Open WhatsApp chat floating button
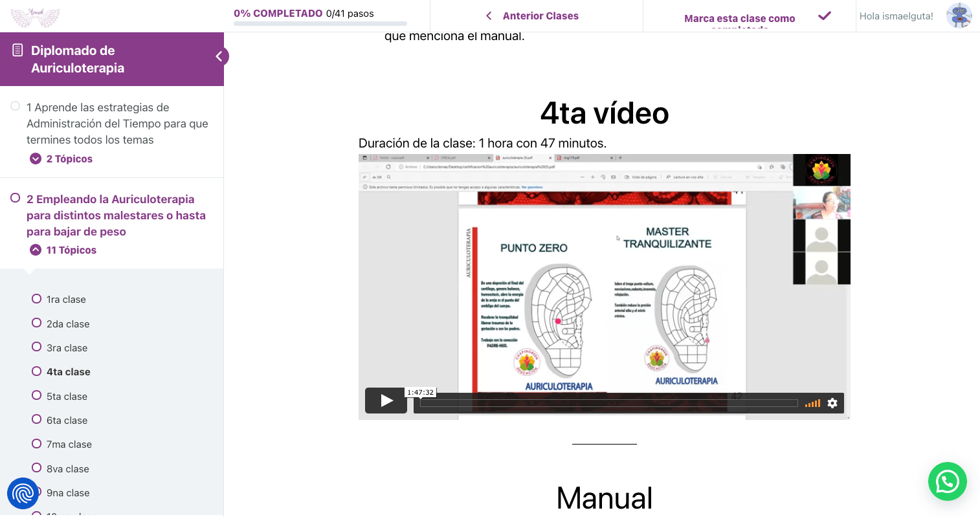Viewport: 980px width, 517px height. [x=947, y=481]
